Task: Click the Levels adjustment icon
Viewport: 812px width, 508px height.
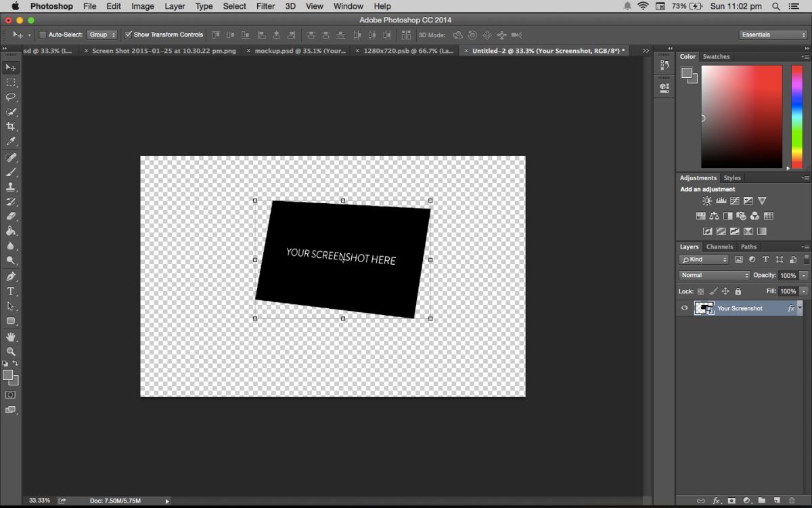Action: coord(721,201)
